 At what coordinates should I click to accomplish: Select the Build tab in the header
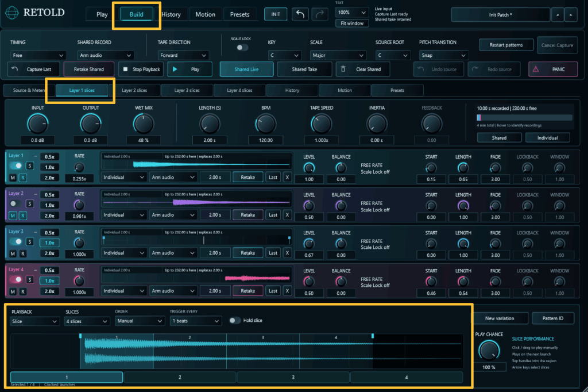(137, 14)
